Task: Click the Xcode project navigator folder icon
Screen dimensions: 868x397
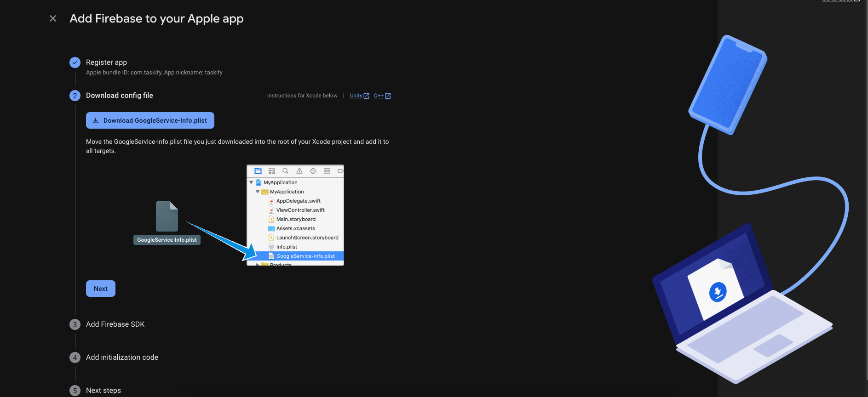Action: [258, 171]
